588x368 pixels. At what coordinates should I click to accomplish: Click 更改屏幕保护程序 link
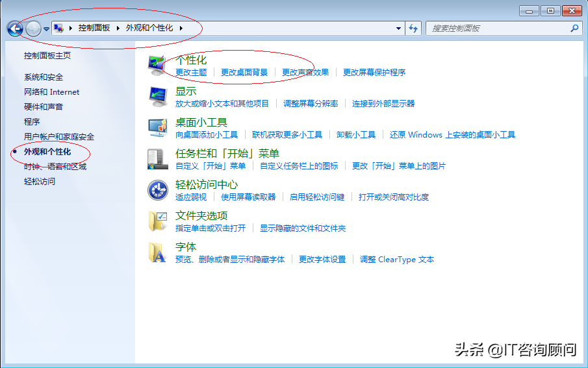coord(374,72)
